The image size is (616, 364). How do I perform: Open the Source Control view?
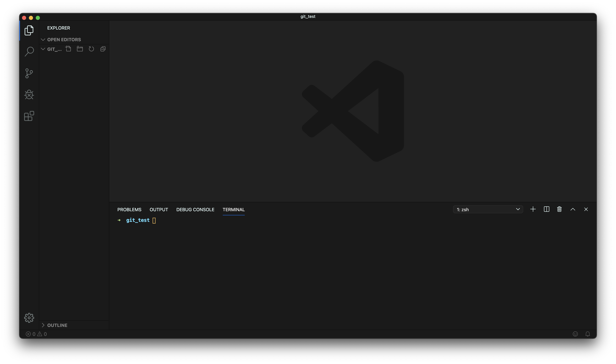(29, 73)
